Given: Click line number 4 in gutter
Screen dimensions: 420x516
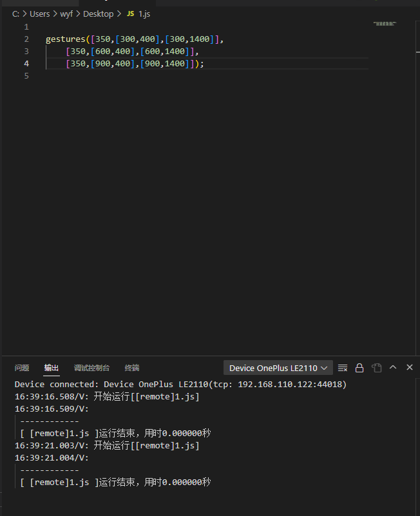Looking at the screenshot, I should tap(26, 64).
